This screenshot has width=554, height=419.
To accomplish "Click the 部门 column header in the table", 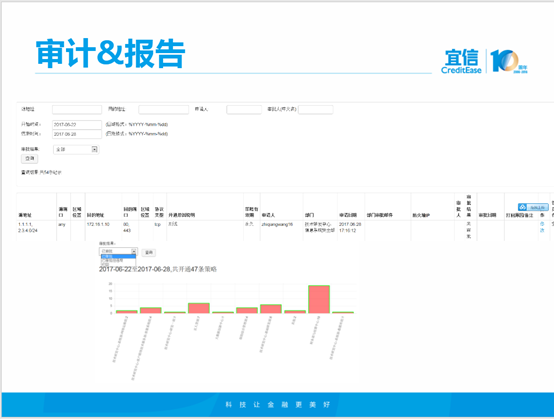I will 310,215.
